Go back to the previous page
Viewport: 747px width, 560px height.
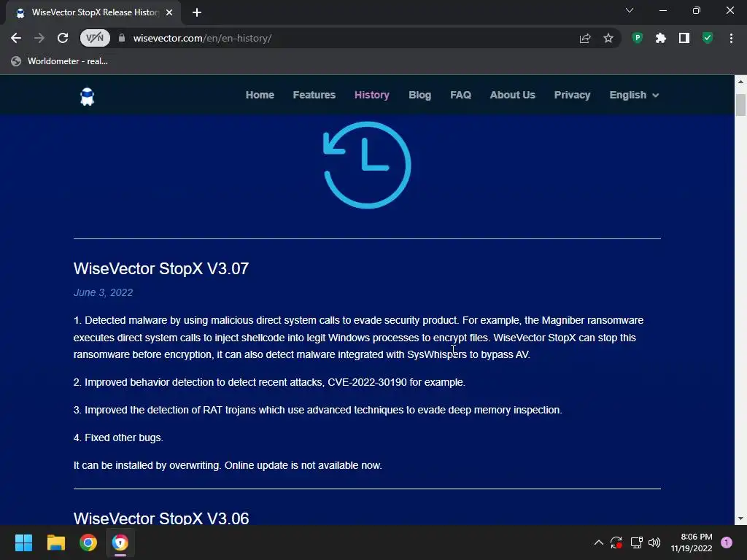(16, 38)
